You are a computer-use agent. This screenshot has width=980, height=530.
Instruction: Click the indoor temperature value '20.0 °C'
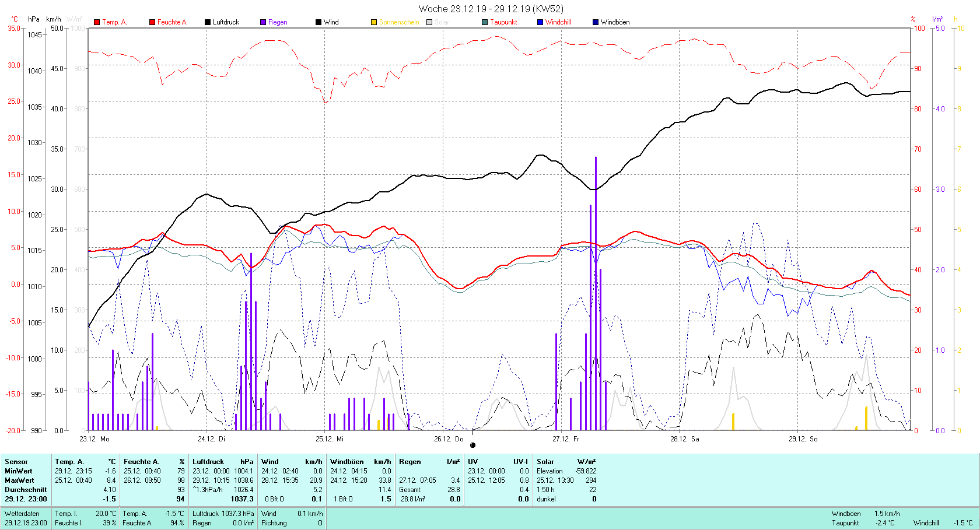(106, 514)
